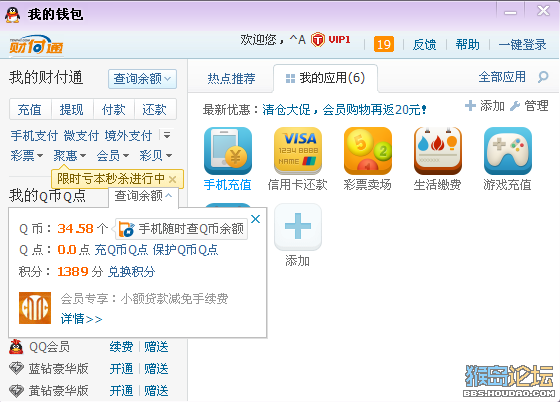This screenshot has height=402, width=560.
Task: Click the plus 添加 link near 管理
Action: (485, 106)
